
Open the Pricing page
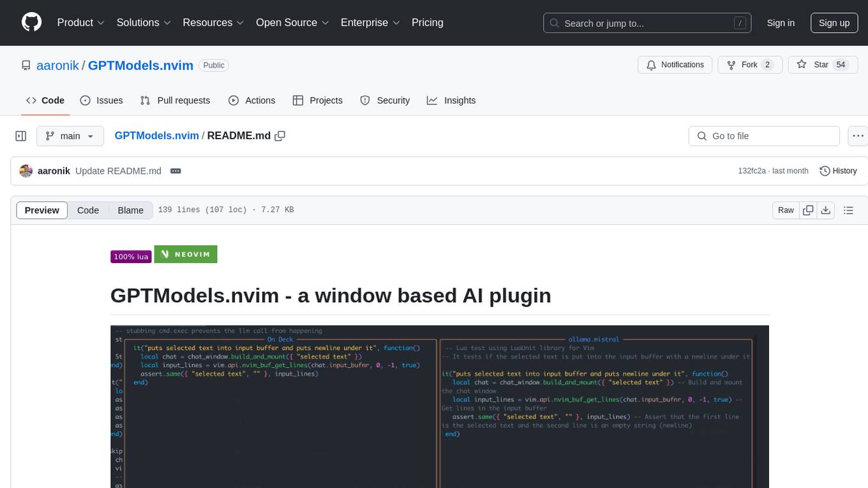428,22
